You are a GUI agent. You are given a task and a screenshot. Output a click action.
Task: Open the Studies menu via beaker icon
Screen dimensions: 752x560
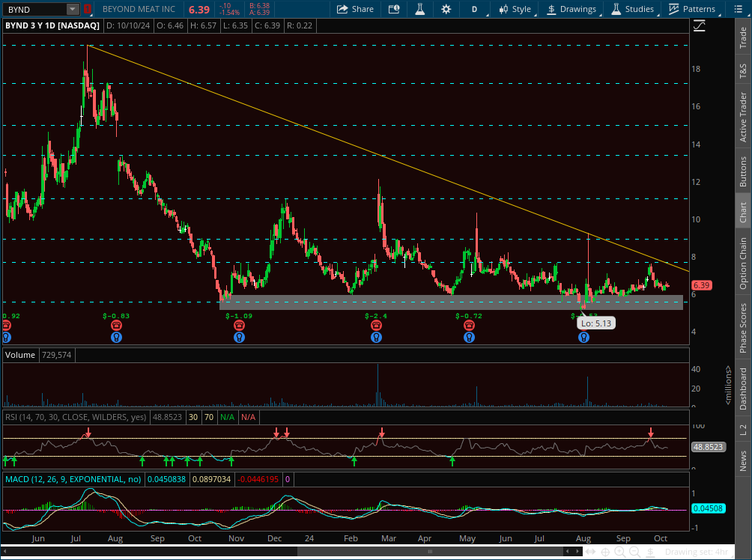point(419,9)
